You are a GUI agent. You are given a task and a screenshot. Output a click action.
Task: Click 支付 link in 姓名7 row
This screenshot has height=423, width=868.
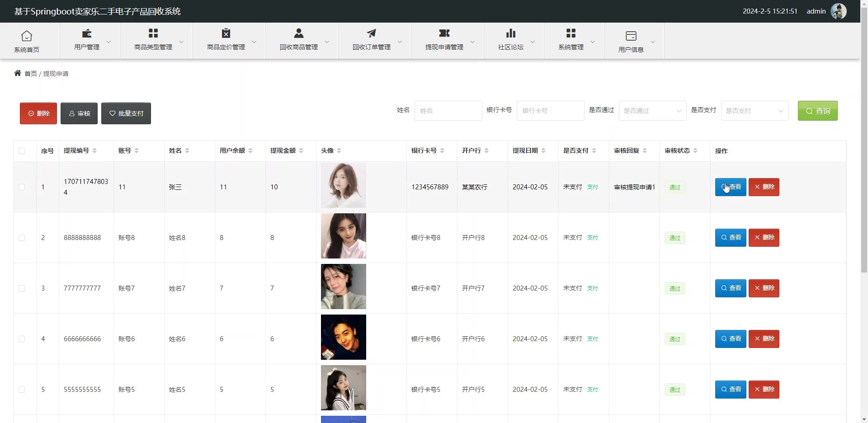pyautogui.click(x=592, y=288)
